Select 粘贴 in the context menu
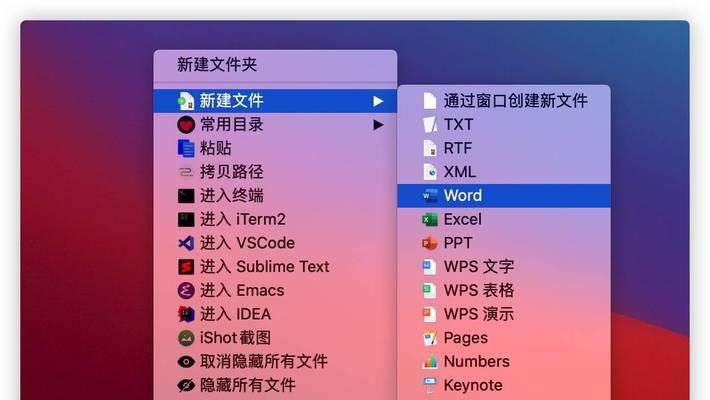Screen dimensions: 710x400 pos(275,148)
